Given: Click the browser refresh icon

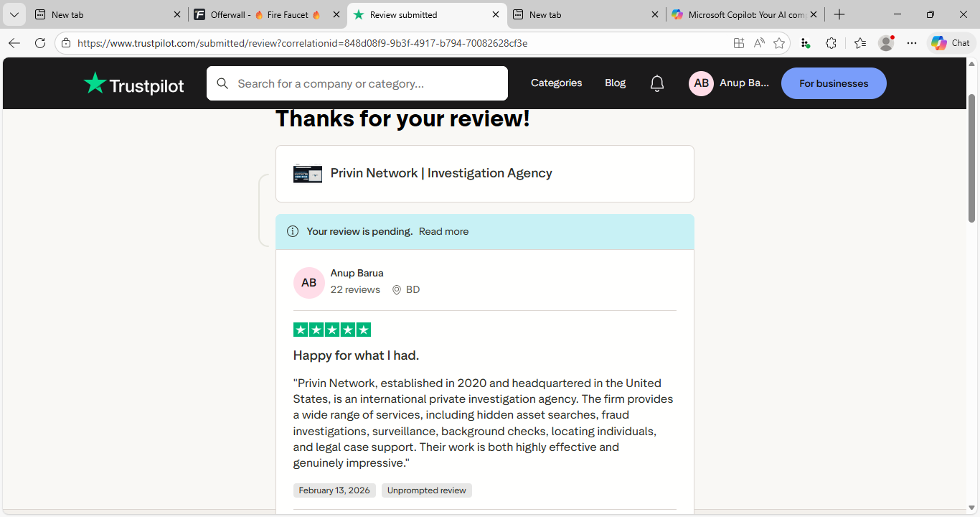Looking at the screenshot, I should (40, 43).
